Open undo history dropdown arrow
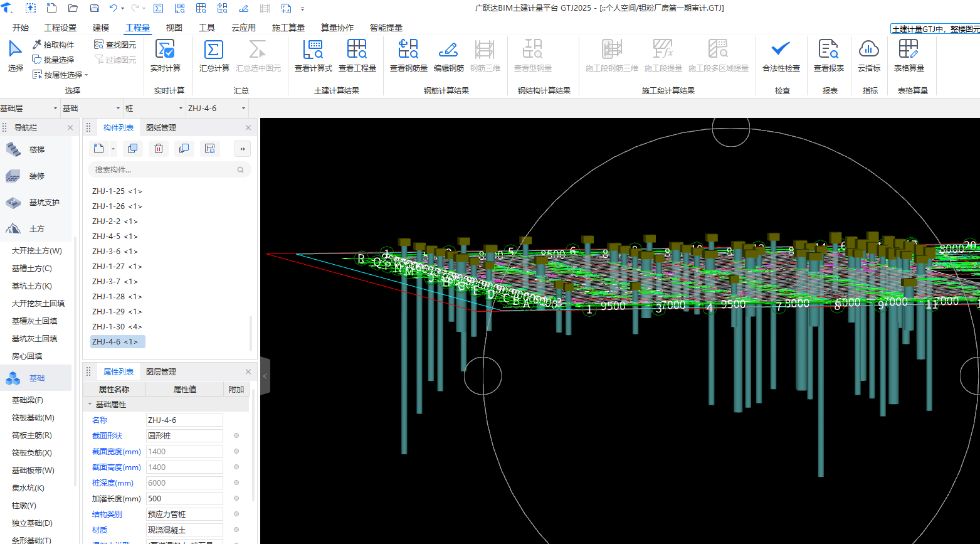 coord(123,9)
